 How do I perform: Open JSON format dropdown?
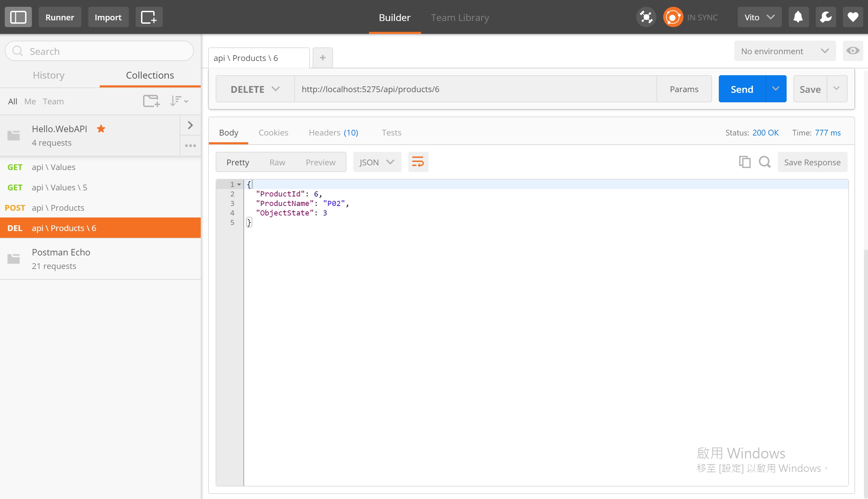point(377,162)
